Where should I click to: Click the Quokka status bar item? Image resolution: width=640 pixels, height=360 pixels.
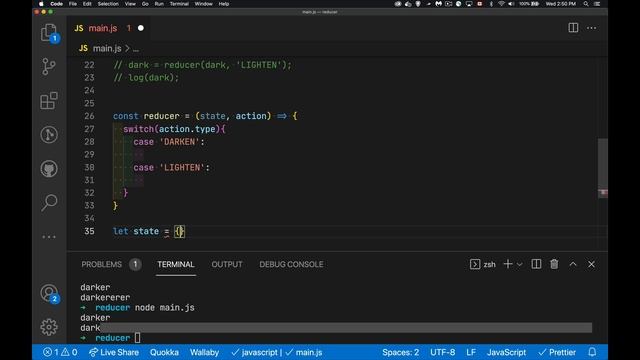164,352
